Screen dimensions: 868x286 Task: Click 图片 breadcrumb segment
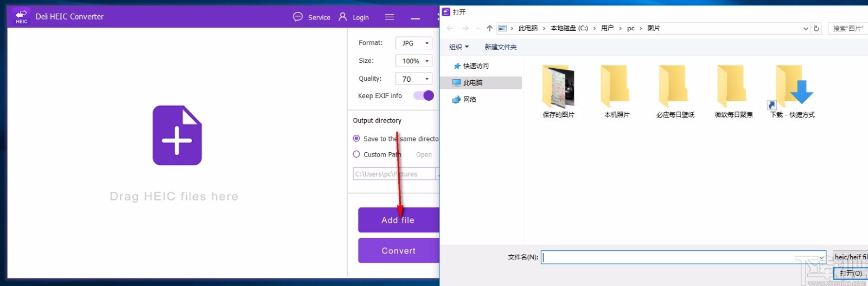[654, 28]
